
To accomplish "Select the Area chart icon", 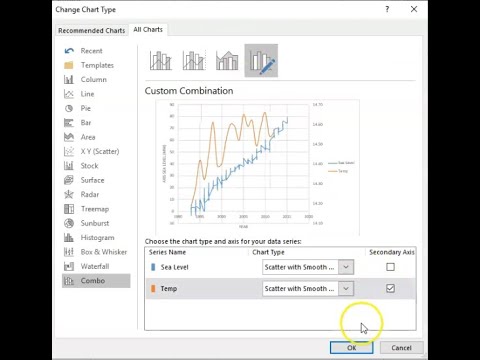I will (x=69, y=137).
